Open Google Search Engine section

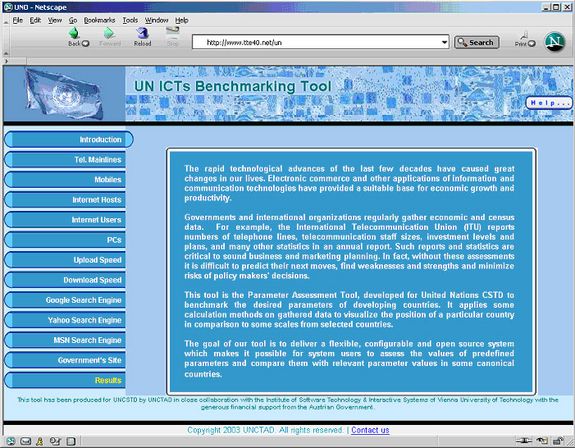(65, 300)
